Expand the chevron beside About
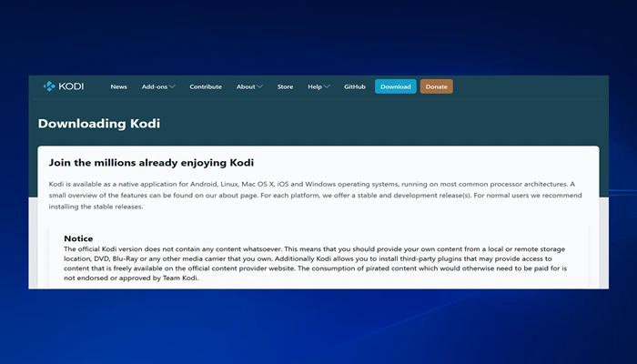Image resolution: width=637 pixels, height=364 pixels. [x=259, y=86]
